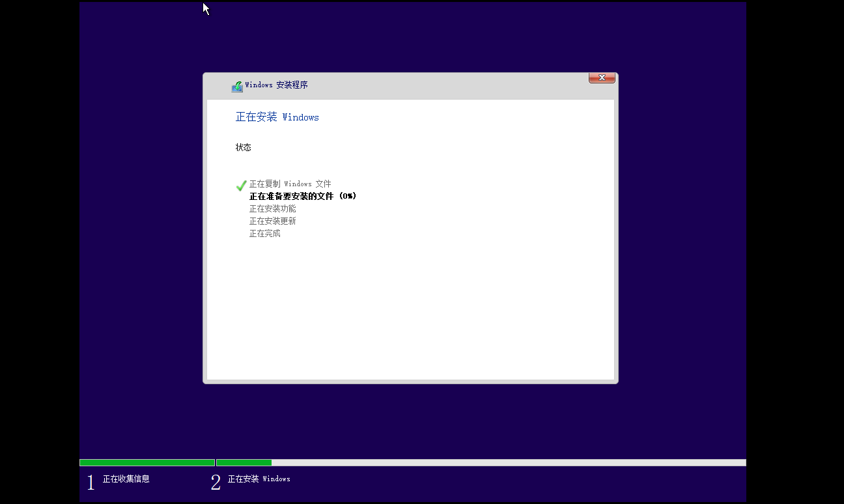This screenshot has width=844, height=504.
Task: Click the '状态' label
Action: pyautogui.click(x=244, y=147)
